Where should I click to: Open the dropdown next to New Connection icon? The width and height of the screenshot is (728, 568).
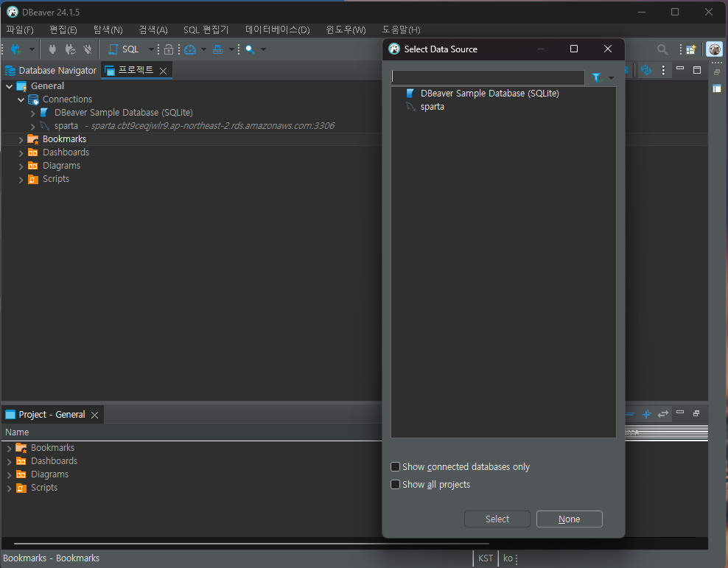[32, 49]
